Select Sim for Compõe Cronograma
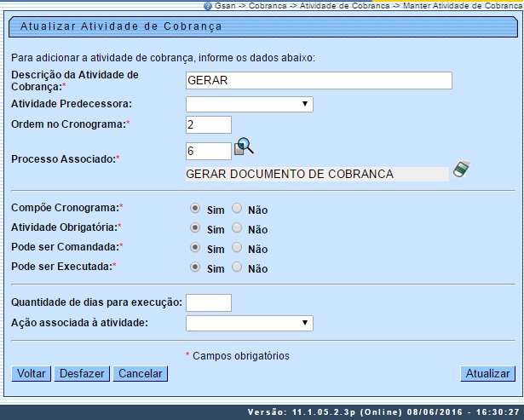Screen dimensions: 524x420 [x=196, y=208]
